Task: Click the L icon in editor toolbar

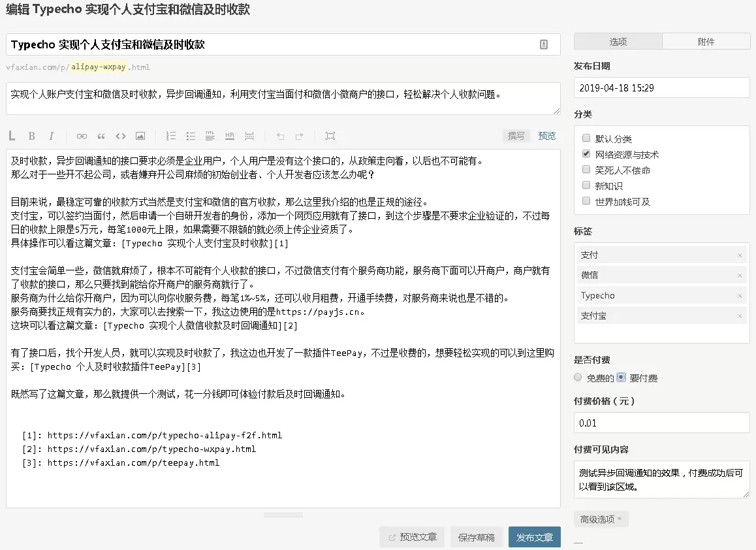Action: pos(12,136)
